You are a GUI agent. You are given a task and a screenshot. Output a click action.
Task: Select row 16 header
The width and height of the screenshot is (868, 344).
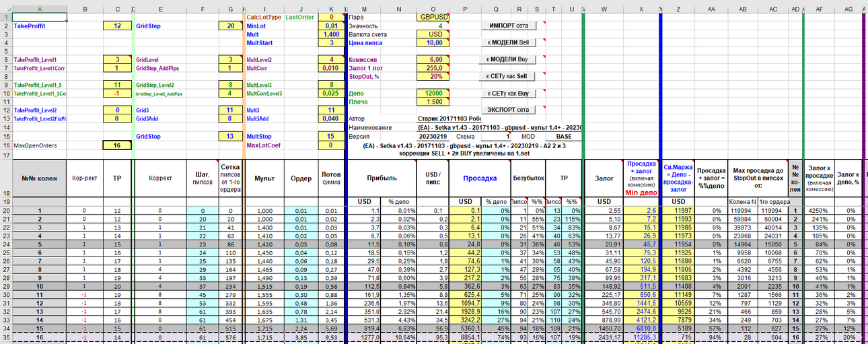pyautogui.click(x=6, y=145)
